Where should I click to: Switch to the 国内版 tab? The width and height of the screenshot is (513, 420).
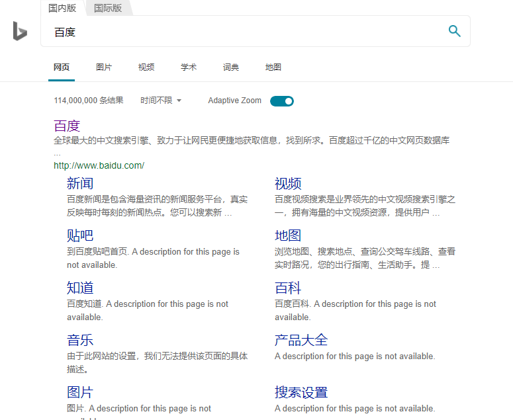coord(62,8)
